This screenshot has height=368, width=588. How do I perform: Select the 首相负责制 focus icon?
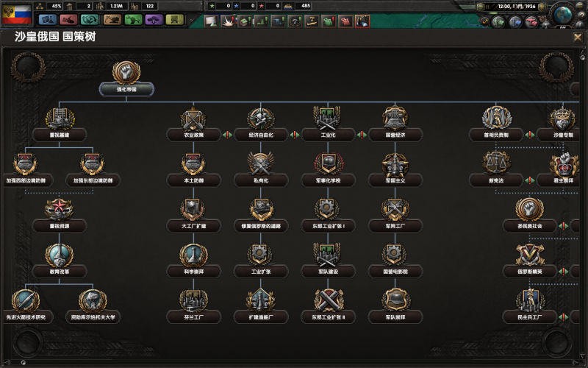point(495,118)
